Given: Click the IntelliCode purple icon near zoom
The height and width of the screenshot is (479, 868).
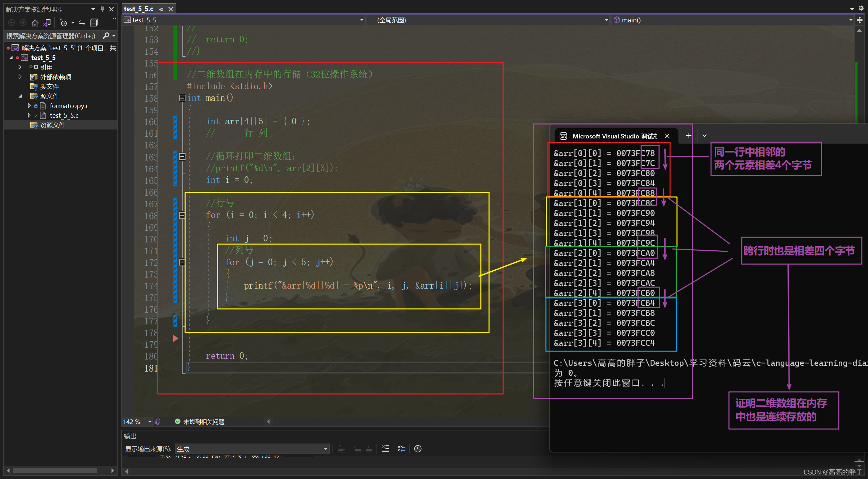Looking at the screenshot, I should tap(158, 421).
